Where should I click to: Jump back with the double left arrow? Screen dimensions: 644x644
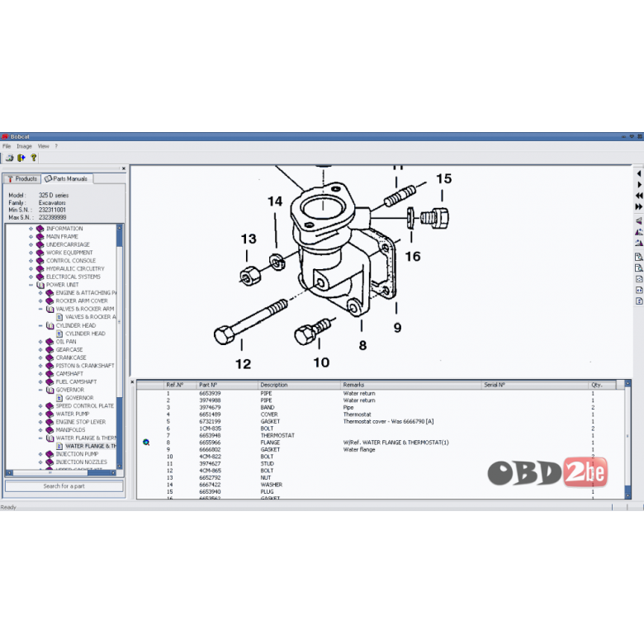639,196
